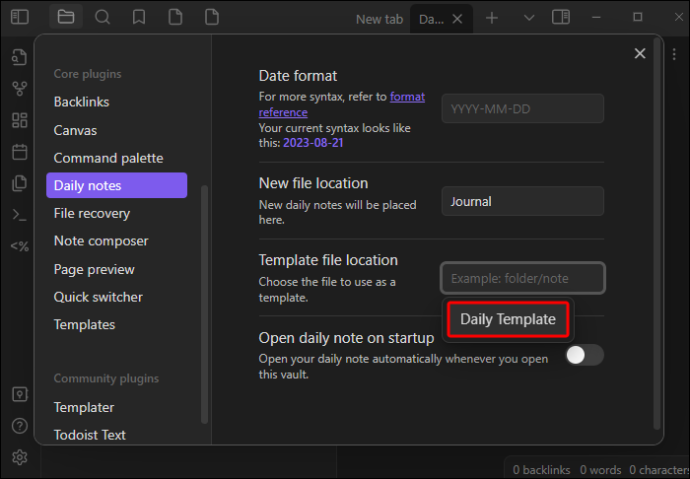Screen dimensions: 690x479
Task: Close the Da... tab
Action: [x=458, y=19]
